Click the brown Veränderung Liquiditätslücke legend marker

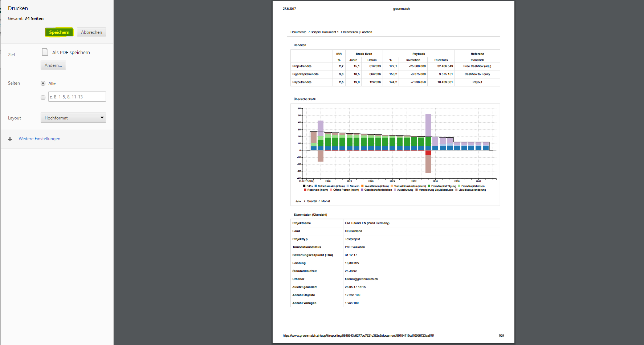click(416, 190)
